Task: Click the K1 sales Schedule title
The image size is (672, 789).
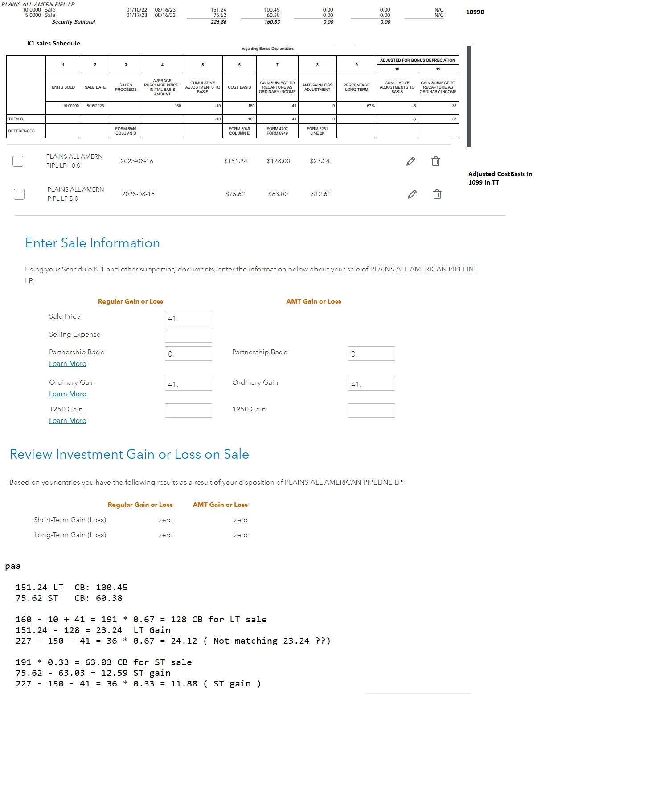Action: point(54,43)
